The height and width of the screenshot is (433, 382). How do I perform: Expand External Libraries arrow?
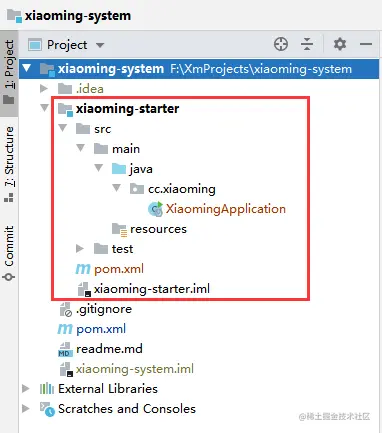coord(26,389)
